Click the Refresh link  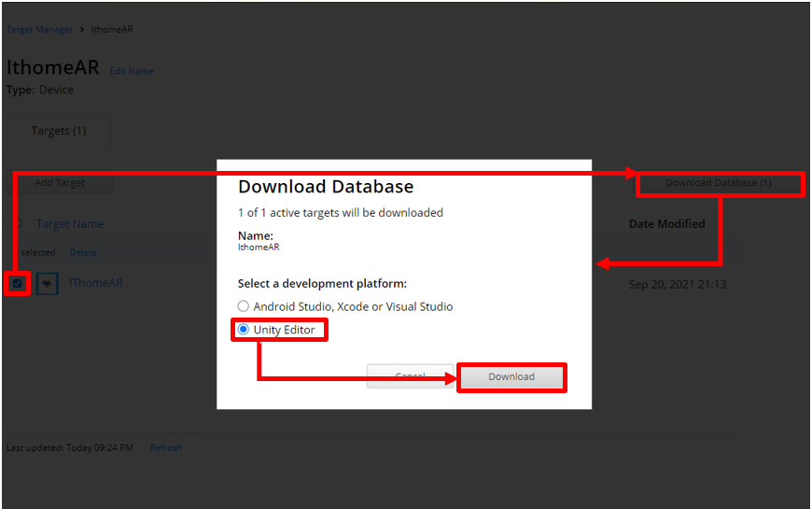[166, 447]
